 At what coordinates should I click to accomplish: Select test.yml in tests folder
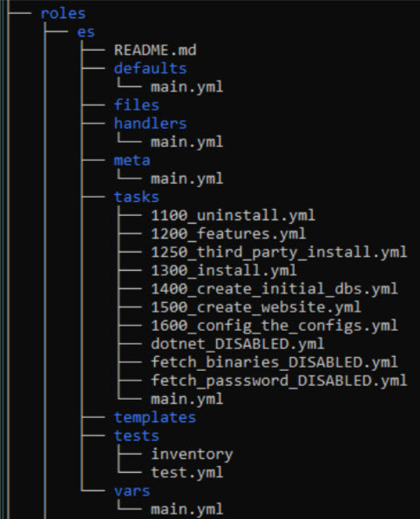(x=186, y=473)
